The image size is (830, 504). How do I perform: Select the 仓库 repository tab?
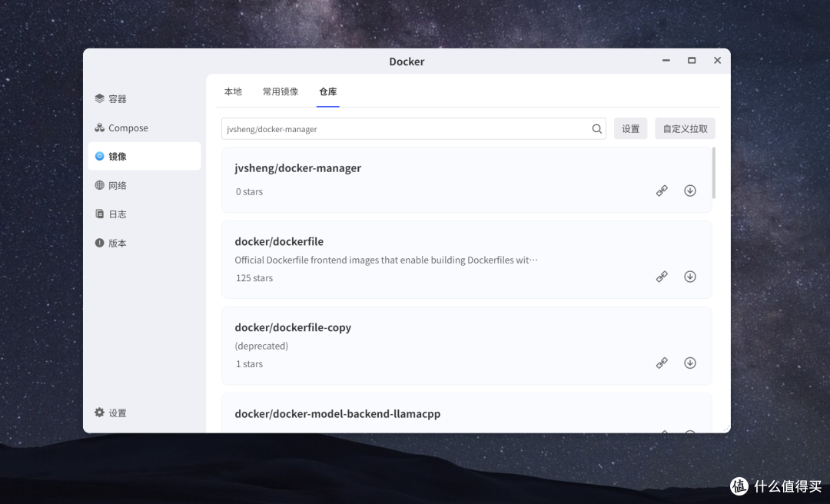[x=327, y=91]
